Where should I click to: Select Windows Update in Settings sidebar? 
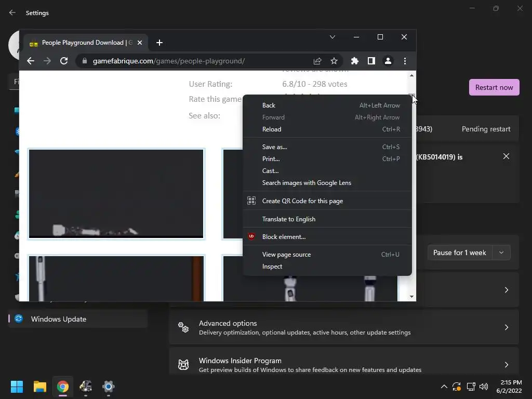(78, 319)
